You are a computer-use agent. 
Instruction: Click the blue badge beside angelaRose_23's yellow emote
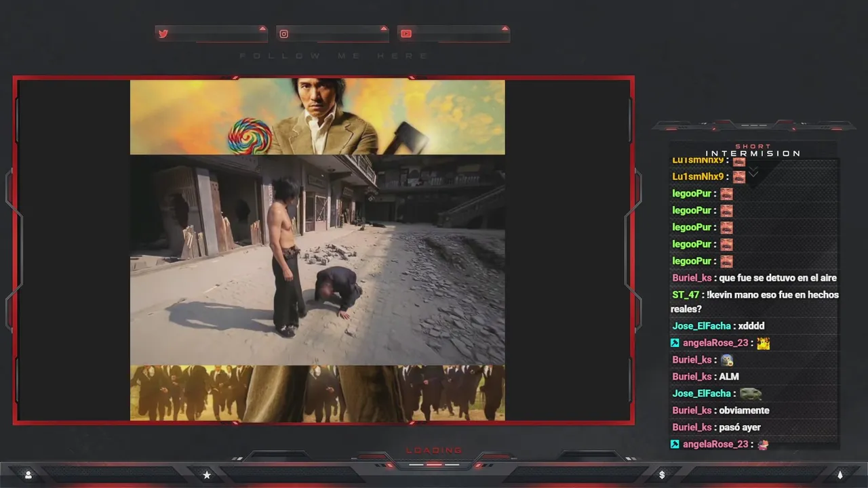(675, 343)
